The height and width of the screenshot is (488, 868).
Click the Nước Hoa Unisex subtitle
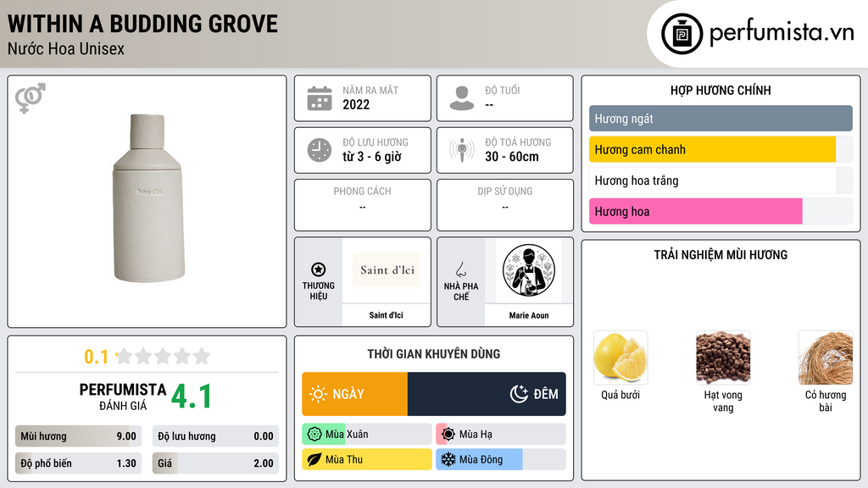click(66, 48)
